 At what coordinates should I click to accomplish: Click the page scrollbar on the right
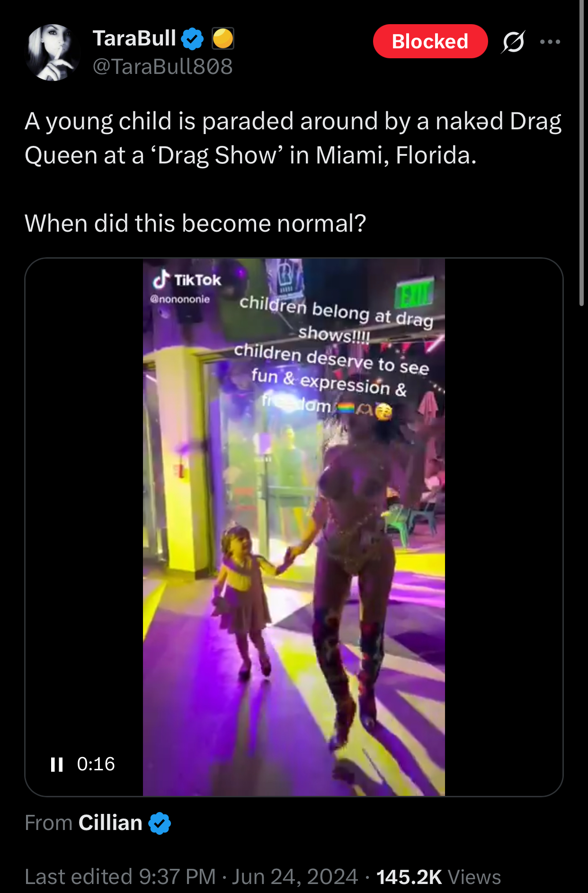[x=582, y=153]
